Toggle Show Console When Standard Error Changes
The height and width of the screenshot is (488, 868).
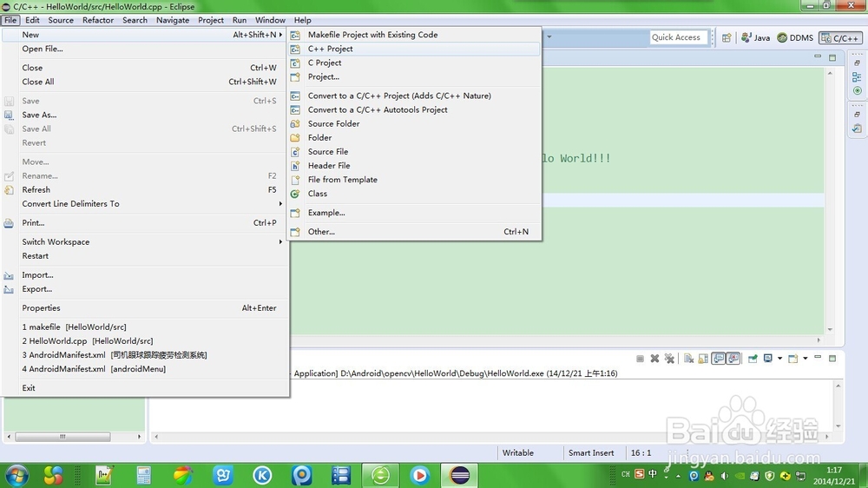click(x=733, y=359)
